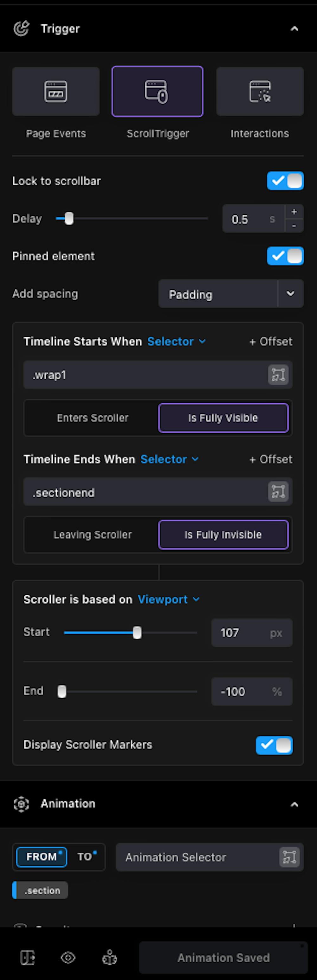The image size is (317, 980).
Task: Select the Enters Scroller option
Action: coord(93,418)
